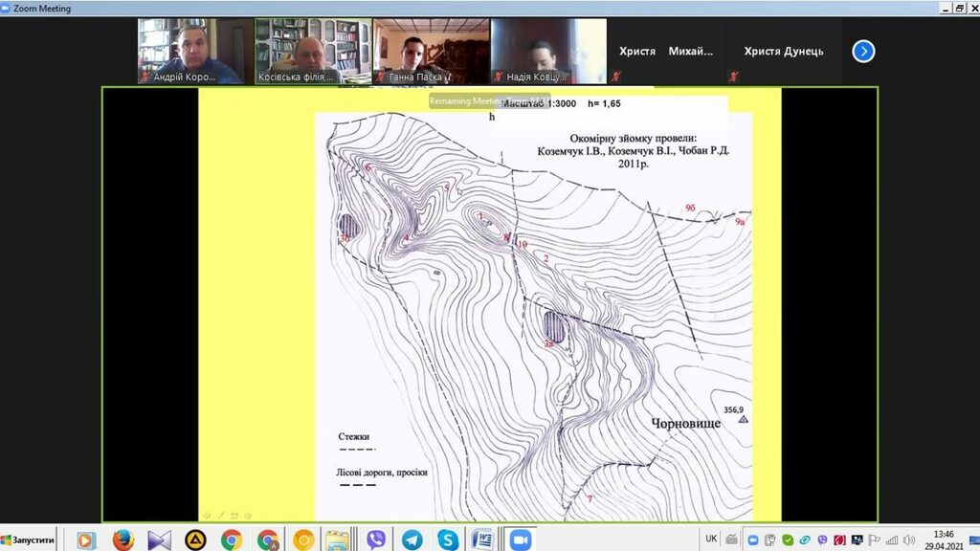Select the slideshow pen tool icon
The image size is (980, 551).
pos(219,516)
